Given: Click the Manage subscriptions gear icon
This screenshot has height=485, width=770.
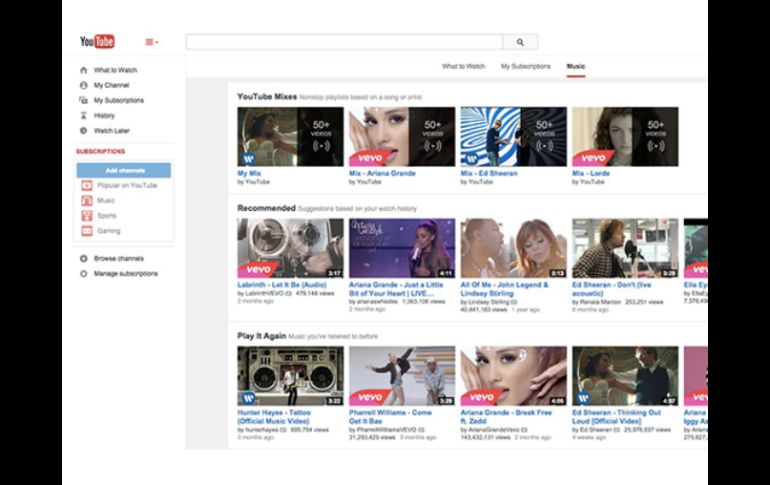Looking at the screenshot, I should coord(83,274).
